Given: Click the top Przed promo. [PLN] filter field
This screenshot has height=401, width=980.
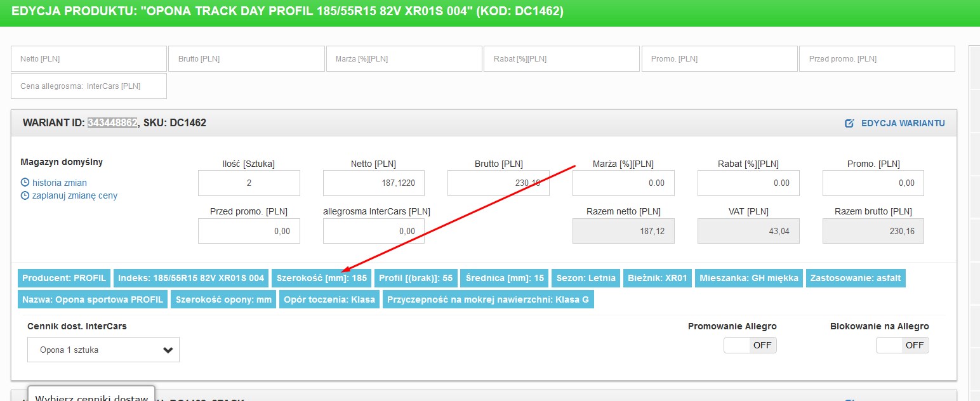Looking at the screenshot, I should coord(877,59).
